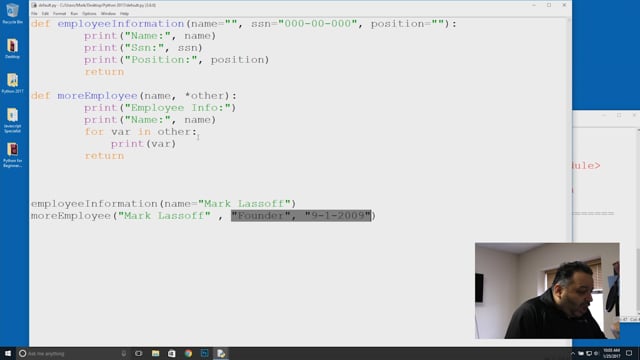
Task: Click the 'print("Employee Info:")' line
Action: [160, 108]
